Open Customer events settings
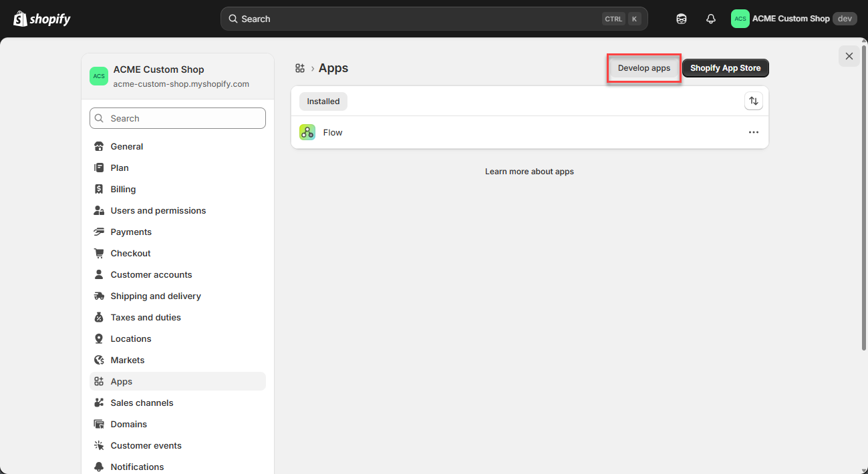The image size is (868, 474). pyautogui.click(x=178, y=445)
